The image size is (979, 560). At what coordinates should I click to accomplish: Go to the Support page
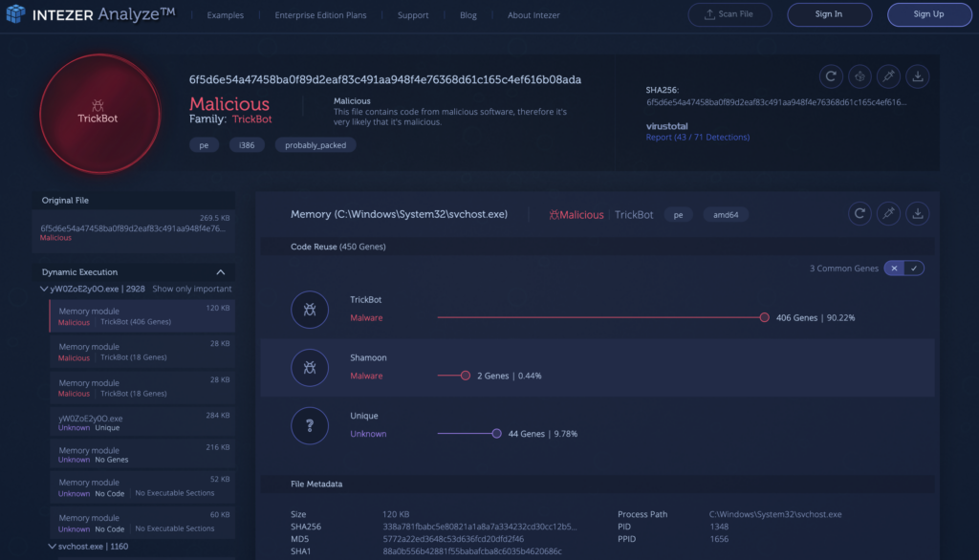pos(413,15)
